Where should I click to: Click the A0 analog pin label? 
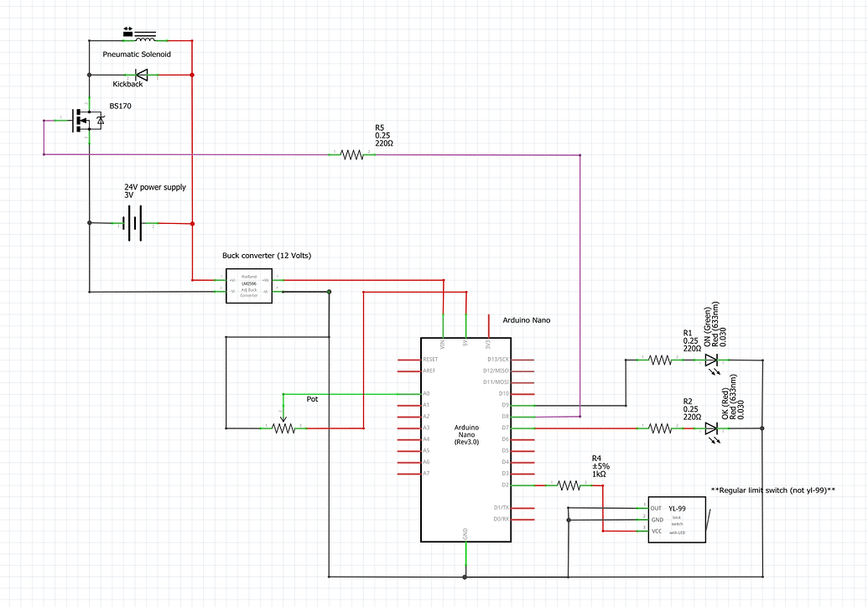click(426, 392)
